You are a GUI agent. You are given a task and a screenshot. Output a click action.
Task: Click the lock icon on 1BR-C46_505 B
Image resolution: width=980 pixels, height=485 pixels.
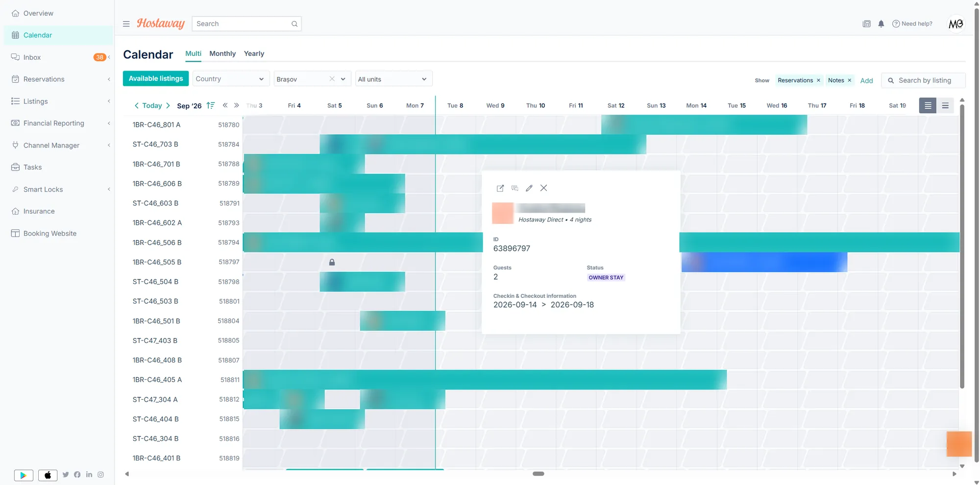332,262
